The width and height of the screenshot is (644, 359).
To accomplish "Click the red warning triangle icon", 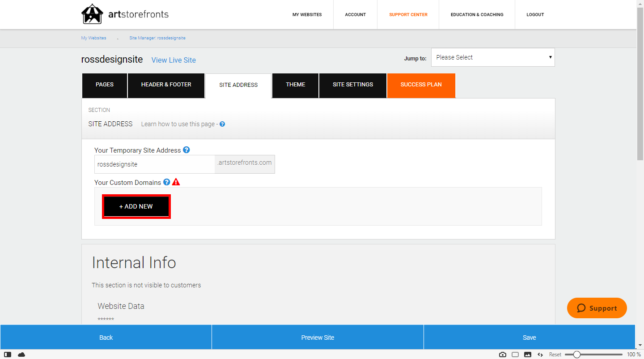I will [x=176, y=182].
